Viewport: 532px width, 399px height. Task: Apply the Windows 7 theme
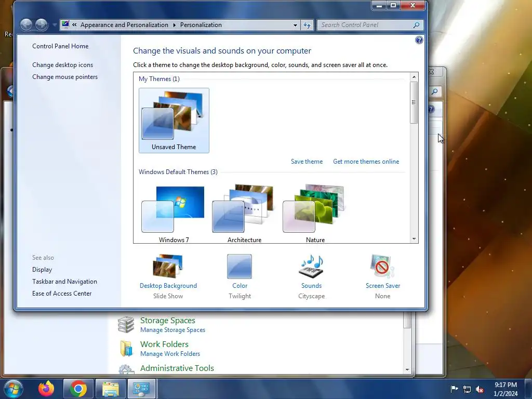coord(174,214)
